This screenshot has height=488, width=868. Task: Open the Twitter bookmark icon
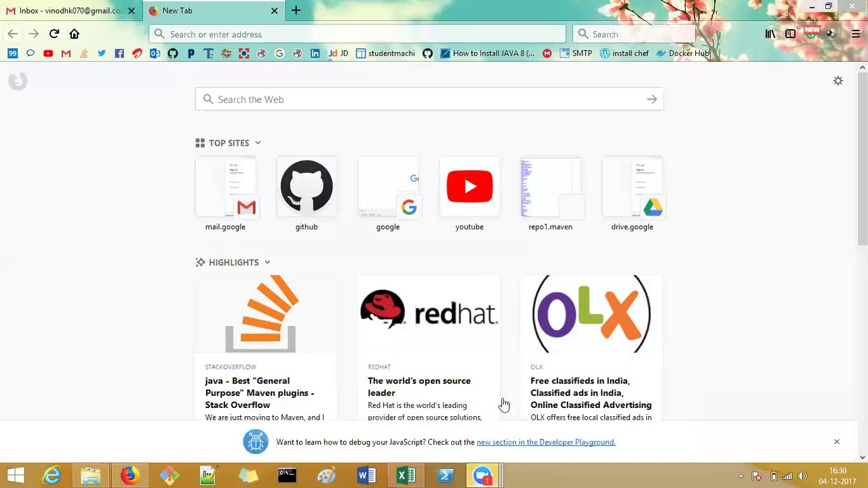point(102,54)
